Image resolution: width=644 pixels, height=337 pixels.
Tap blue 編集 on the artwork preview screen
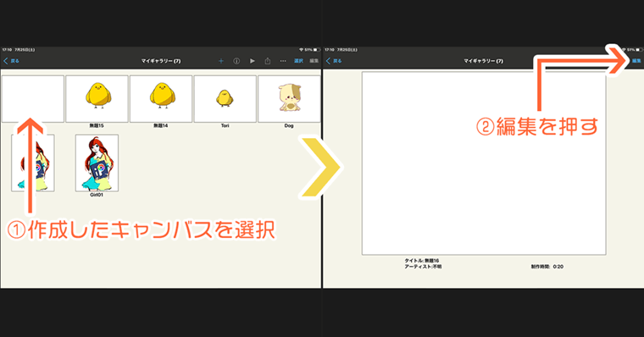(636, 61)
